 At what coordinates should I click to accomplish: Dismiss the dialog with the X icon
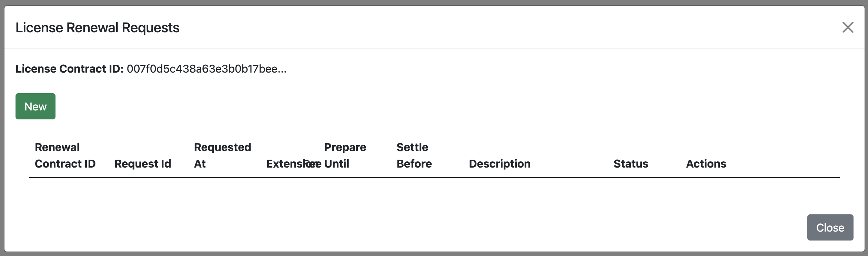coord(848,27)
